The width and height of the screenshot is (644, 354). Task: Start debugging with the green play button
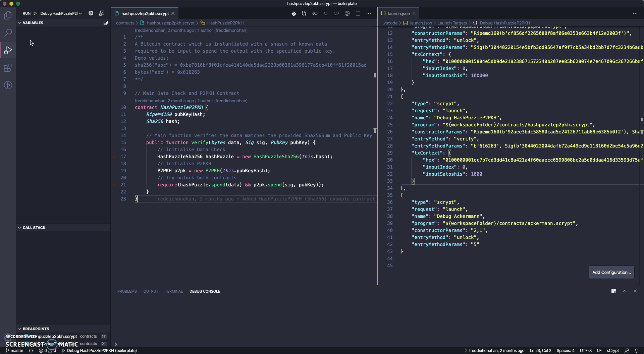click(x=35, y=13)
